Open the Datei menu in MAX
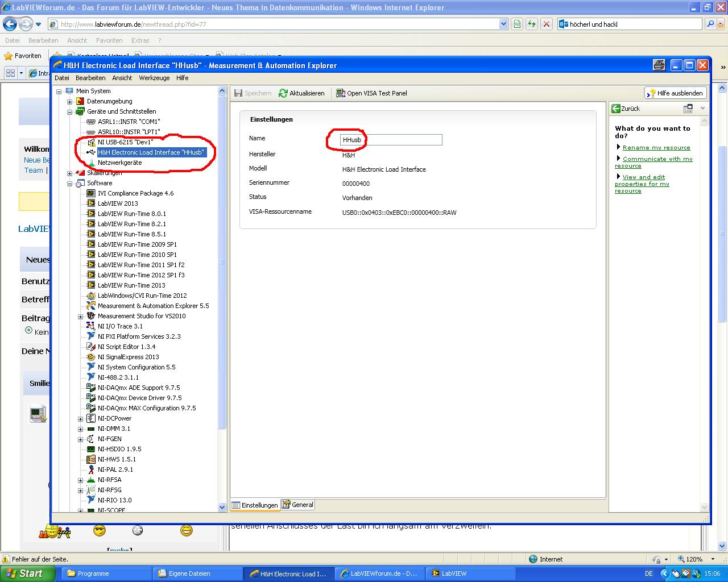 tap(62, 78)
